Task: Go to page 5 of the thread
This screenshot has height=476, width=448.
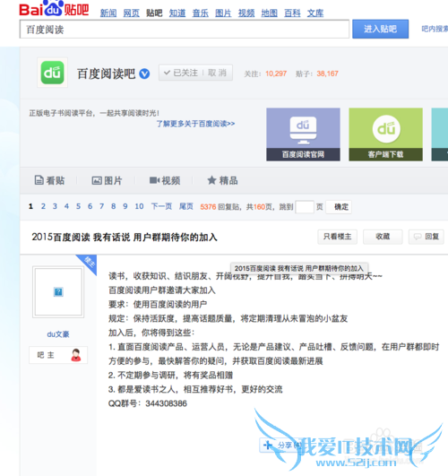Action: click(x=78, y=206)
